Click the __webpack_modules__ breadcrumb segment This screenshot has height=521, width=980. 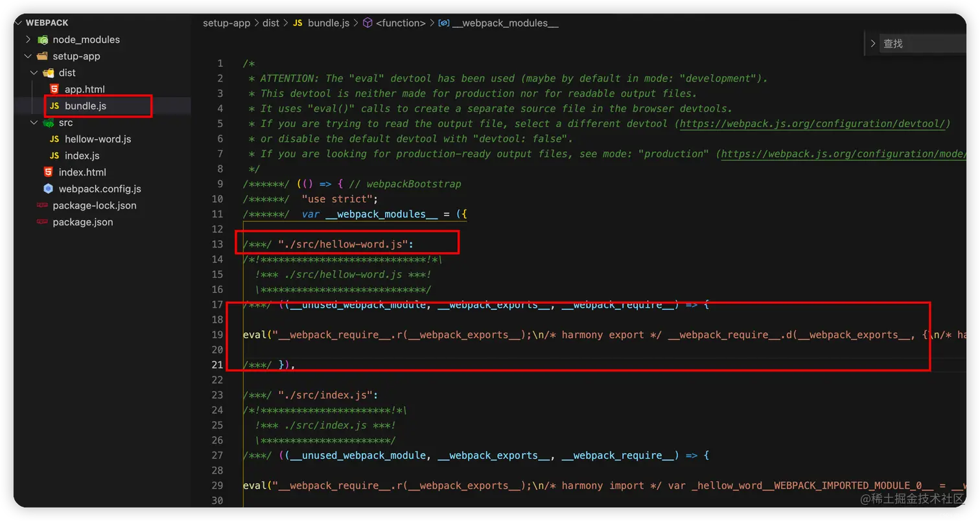coord(506,23)
